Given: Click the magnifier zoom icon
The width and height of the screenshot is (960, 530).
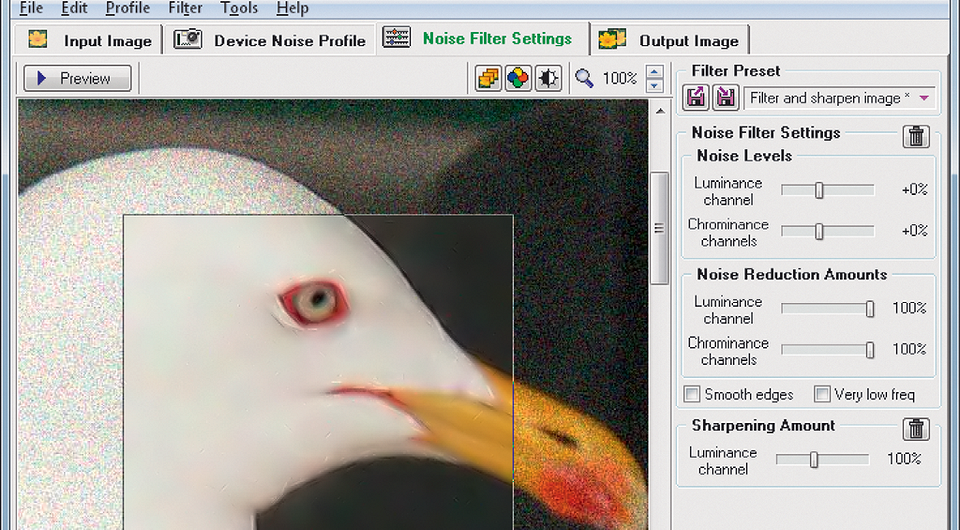Looking at the screenshot, I should pyautogui.click(x=584, y=78).
